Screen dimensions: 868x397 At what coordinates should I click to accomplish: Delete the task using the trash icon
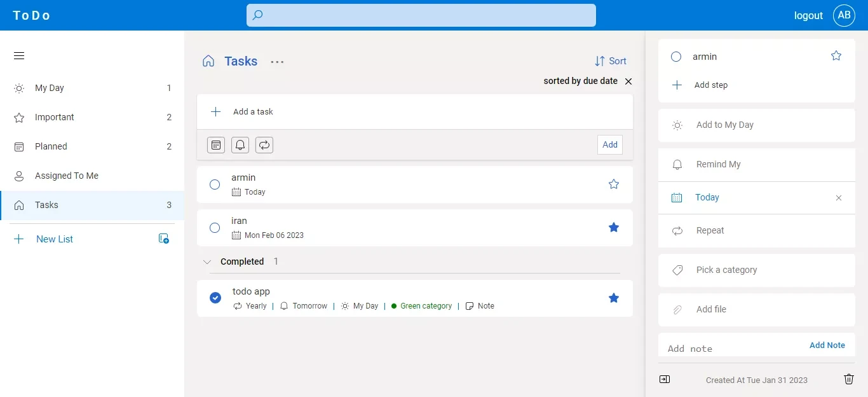[848, 379]
